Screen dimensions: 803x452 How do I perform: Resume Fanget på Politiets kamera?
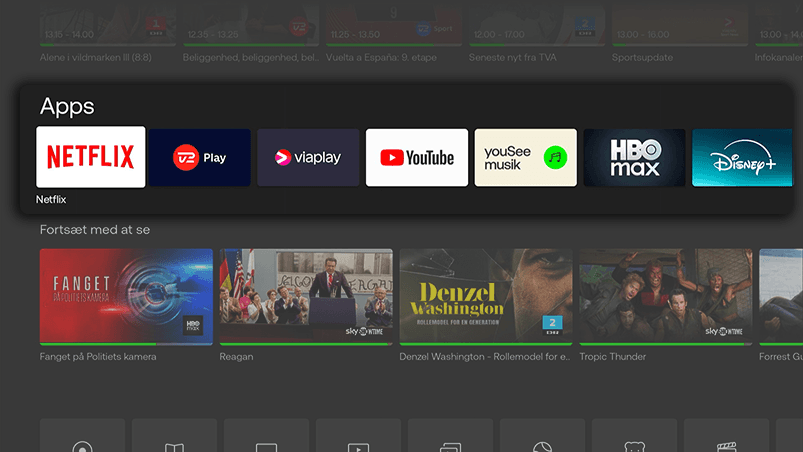pyautogui.click(x=126, y=296)
